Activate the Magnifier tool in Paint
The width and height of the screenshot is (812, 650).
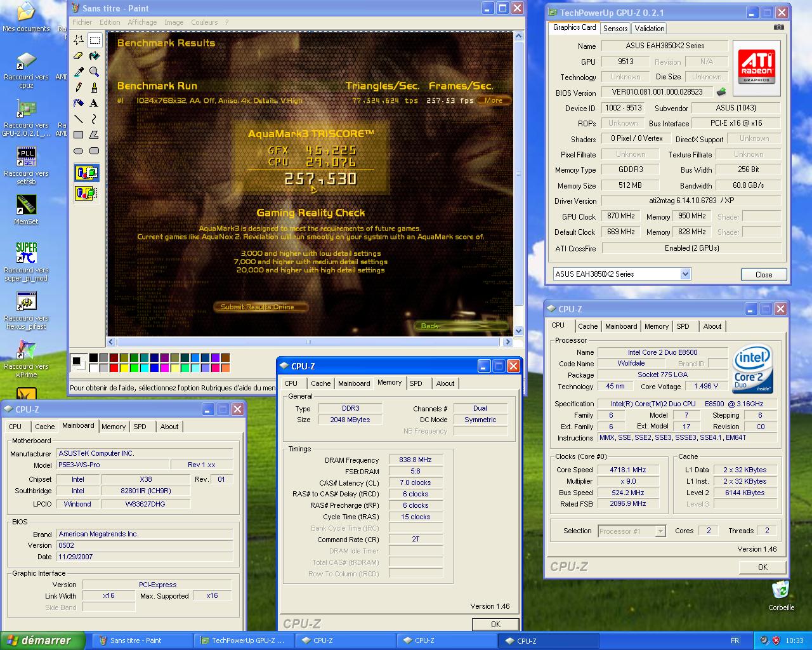[95, 72]
